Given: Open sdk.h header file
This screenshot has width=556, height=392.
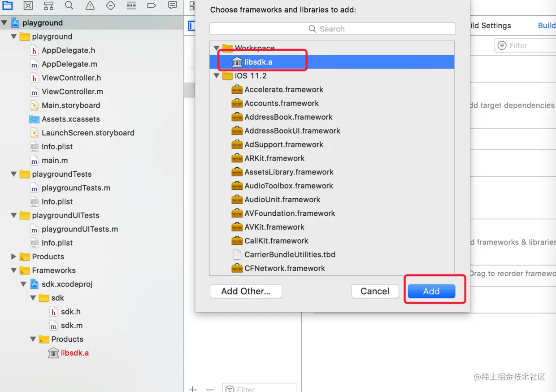Looking at the screenshot, I should pos(70,312).
